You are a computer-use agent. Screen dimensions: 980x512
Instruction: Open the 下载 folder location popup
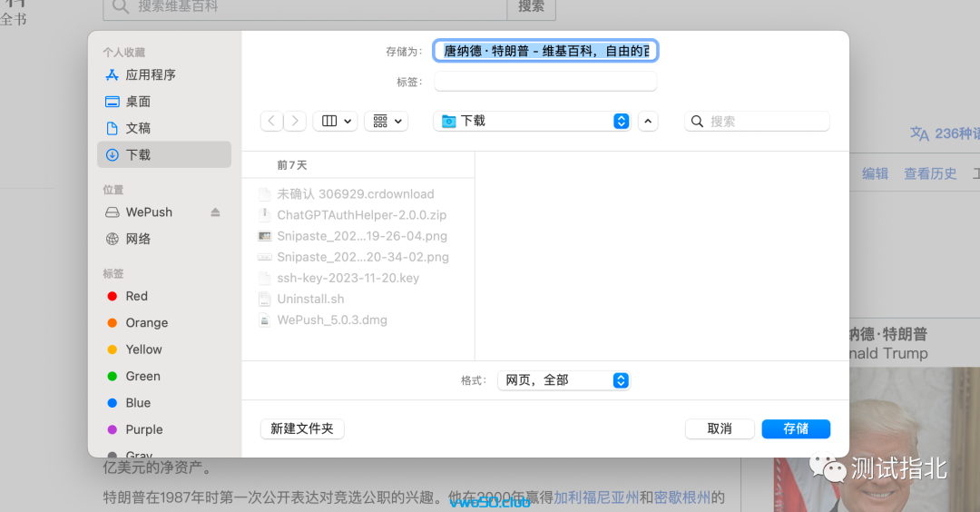click(x=532, y=121)
